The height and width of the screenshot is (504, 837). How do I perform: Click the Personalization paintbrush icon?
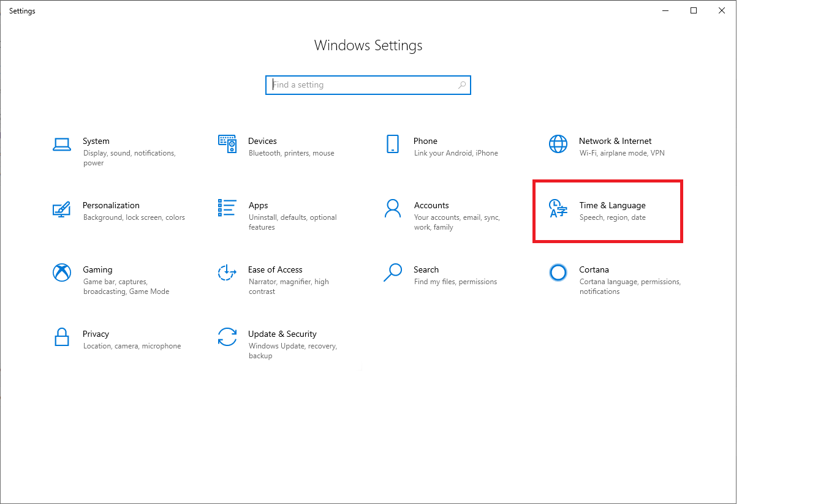point(61,209)
